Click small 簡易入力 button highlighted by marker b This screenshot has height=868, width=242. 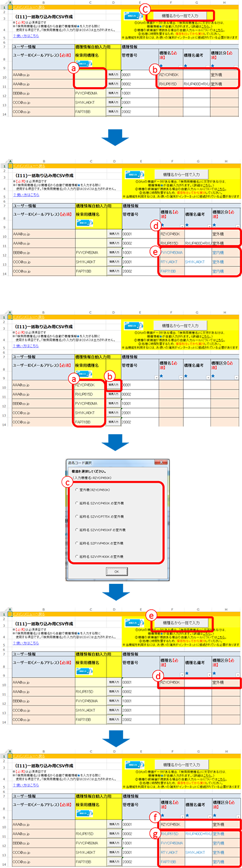(113, 385)
